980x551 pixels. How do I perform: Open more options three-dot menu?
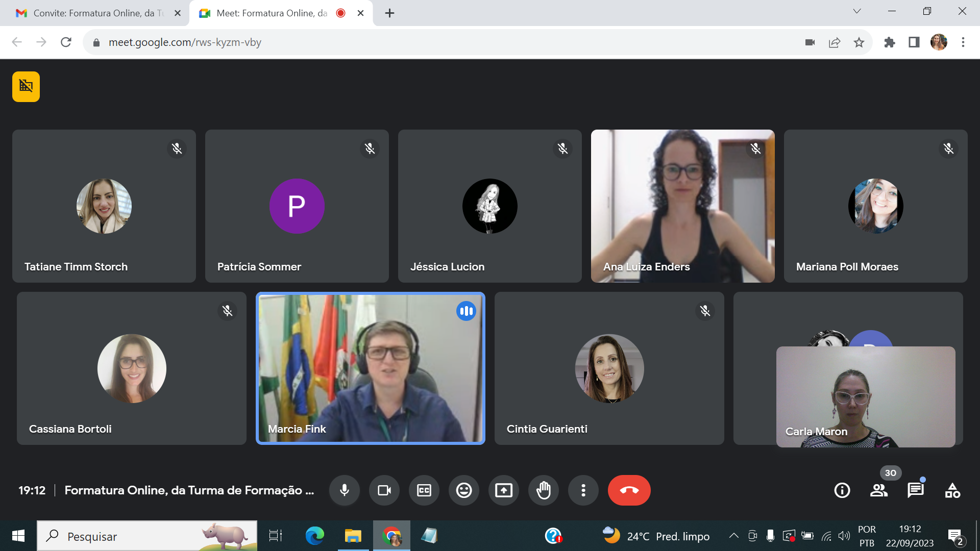click(583, 490)
